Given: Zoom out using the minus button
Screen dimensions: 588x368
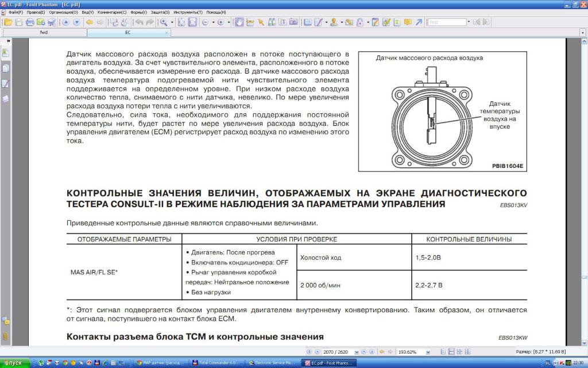Looking at the screenshot, I should (205, 22).
